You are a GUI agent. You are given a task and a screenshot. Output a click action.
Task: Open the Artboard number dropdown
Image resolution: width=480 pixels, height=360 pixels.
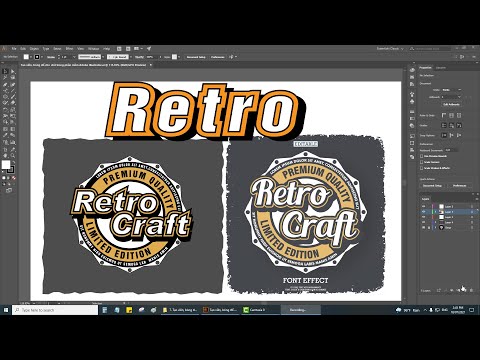(x=452, y=97)
